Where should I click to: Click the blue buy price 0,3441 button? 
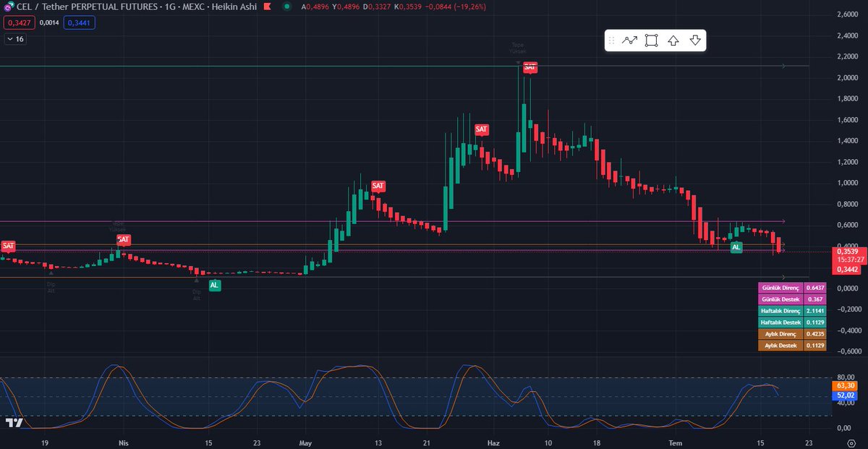click(80, 23)
